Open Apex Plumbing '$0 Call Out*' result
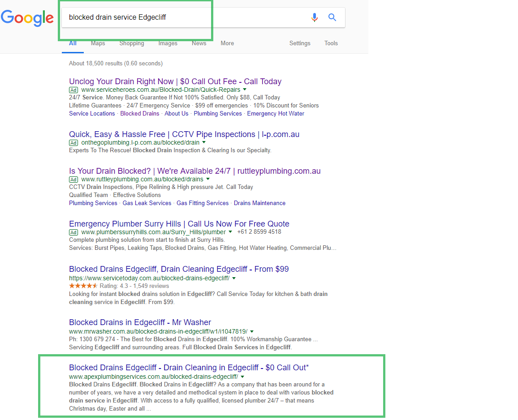The width and height of the screenshot is (518, 420). click(x=189, y=368)
